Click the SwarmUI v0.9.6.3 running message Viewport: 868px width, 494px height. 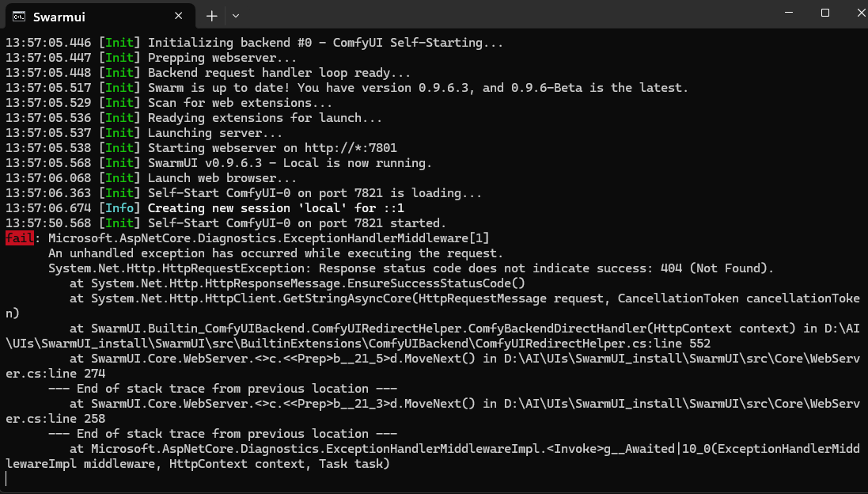click(x=237, y=162)
